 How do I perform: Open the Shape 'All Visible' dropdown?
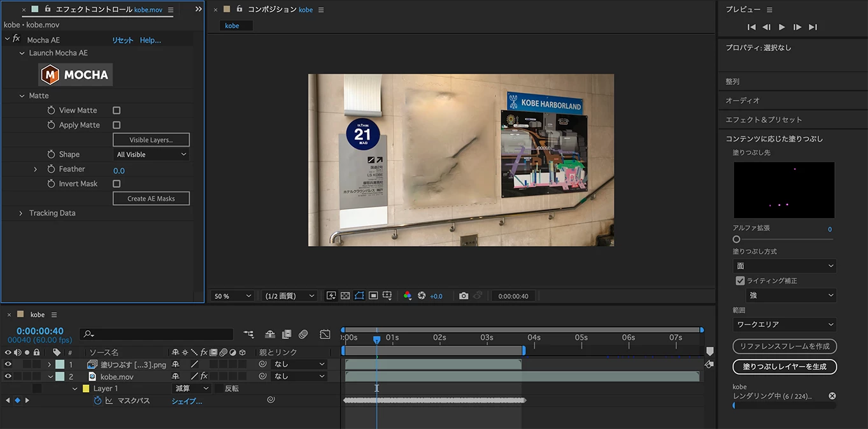click(x=152, y=154)
